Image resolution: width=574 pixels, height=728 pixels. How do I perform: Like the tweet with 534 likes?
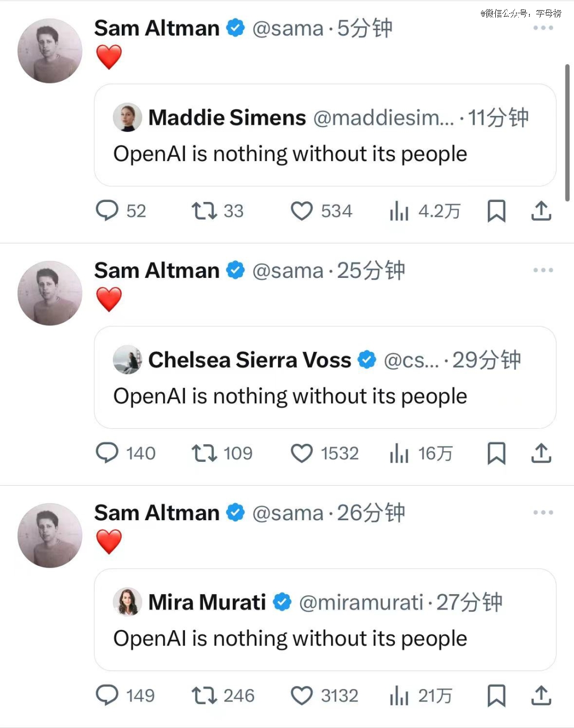(301, 210)
